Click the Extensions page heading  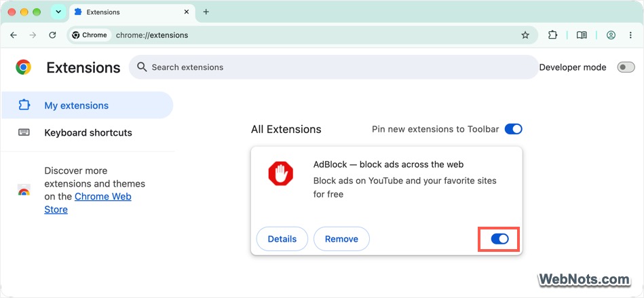point(83,67)
